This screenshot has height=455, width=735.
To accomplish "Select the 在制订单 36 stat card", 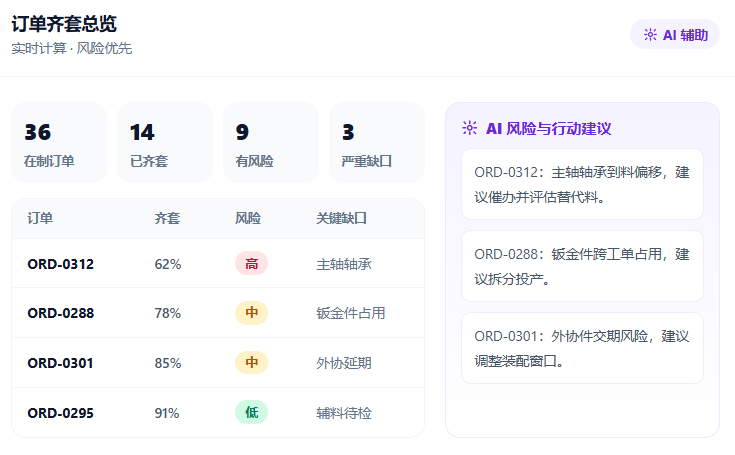I will [x=59, y=142].
